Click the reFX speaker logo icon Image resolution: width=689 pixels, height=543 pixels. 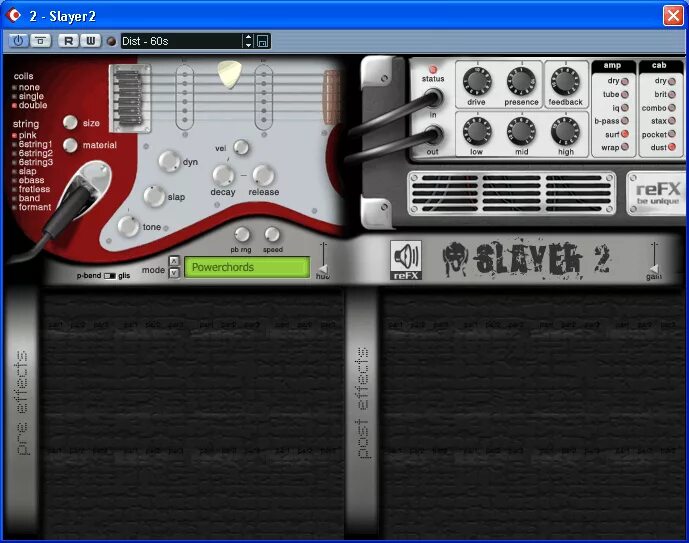click(x=406, y=260)
